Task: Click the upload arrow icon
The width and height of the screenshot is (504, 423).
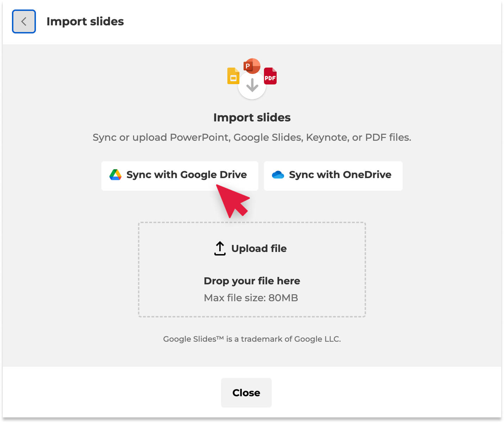Action: 220,248
